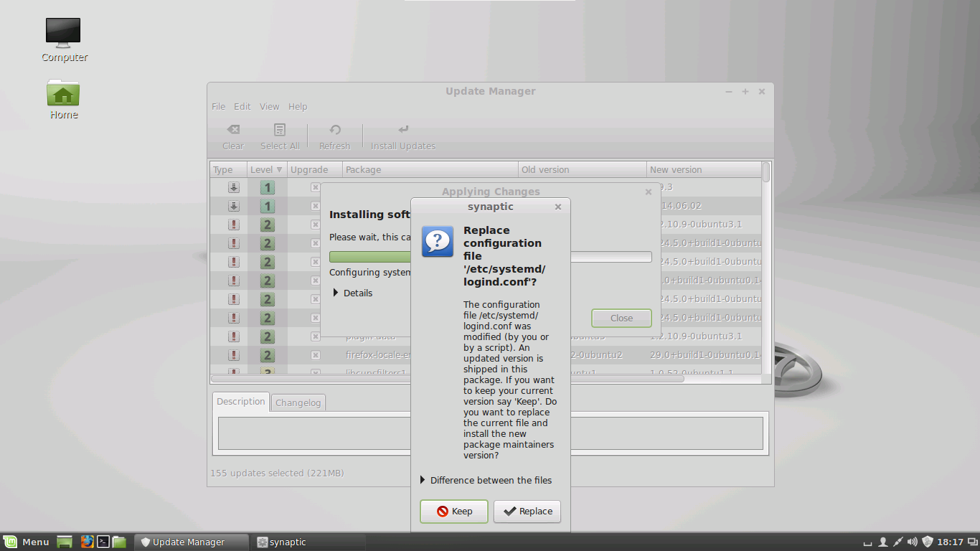The height and width of the screenshot is (551, 980).
Task: Click Replace to install maintainer's version
Action: [527, 512]
